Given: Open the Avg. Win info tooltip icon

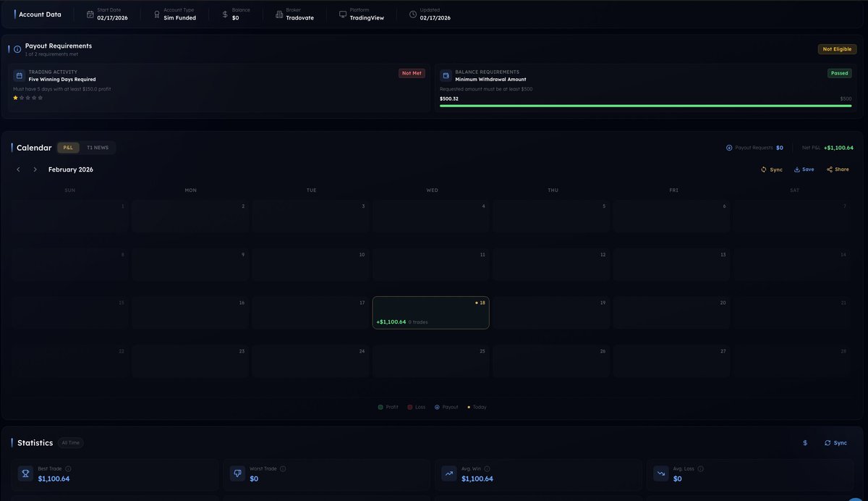Looking at the screenshot, I should click(488, 468).
